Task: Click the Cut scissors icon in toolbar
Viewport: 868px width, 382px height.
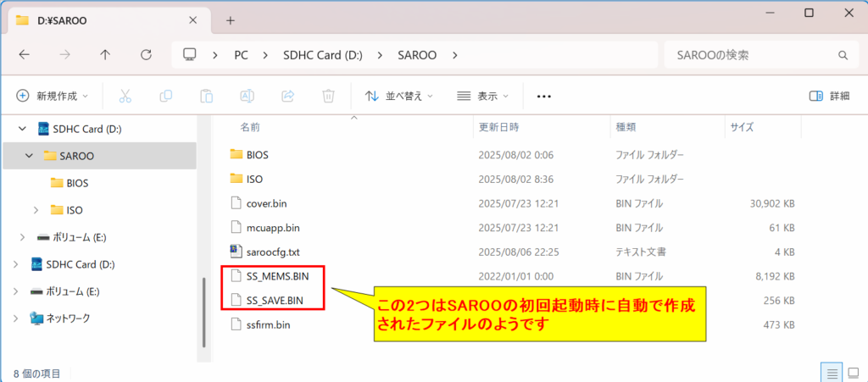Action: tap(125, 96)
